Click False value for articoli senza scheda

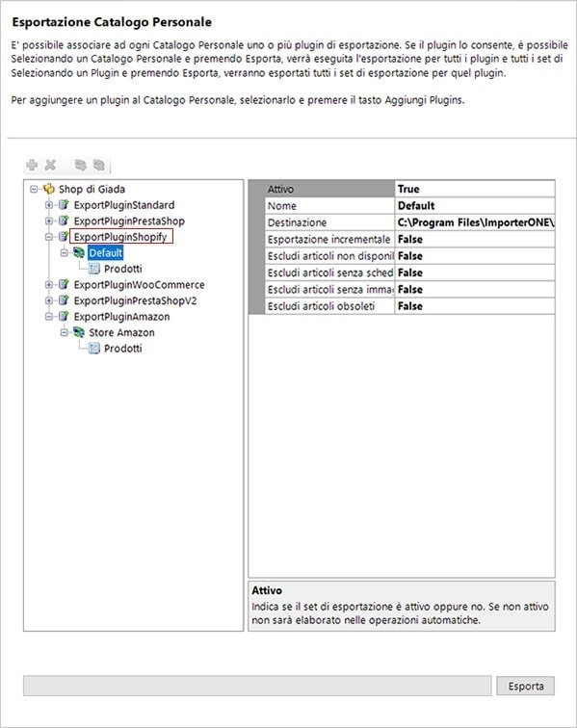click(x=475, y=273)
